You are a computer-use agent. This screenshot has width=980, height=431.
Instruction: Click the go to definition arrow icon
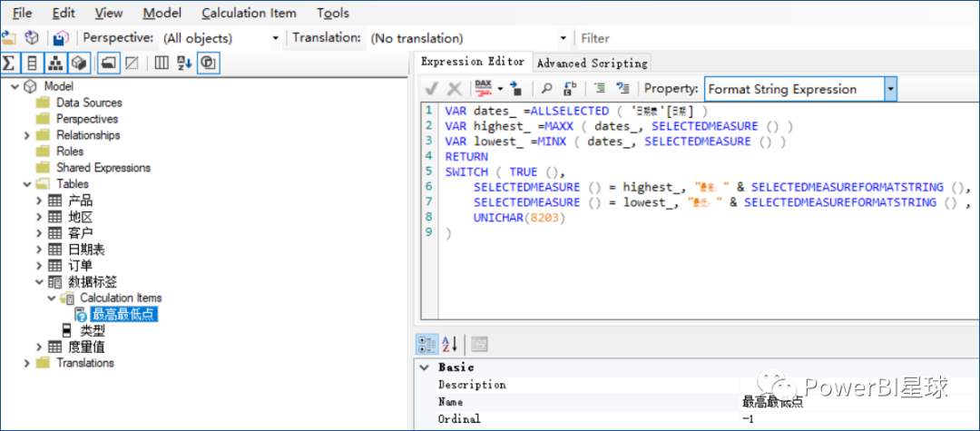coord(515,89)
